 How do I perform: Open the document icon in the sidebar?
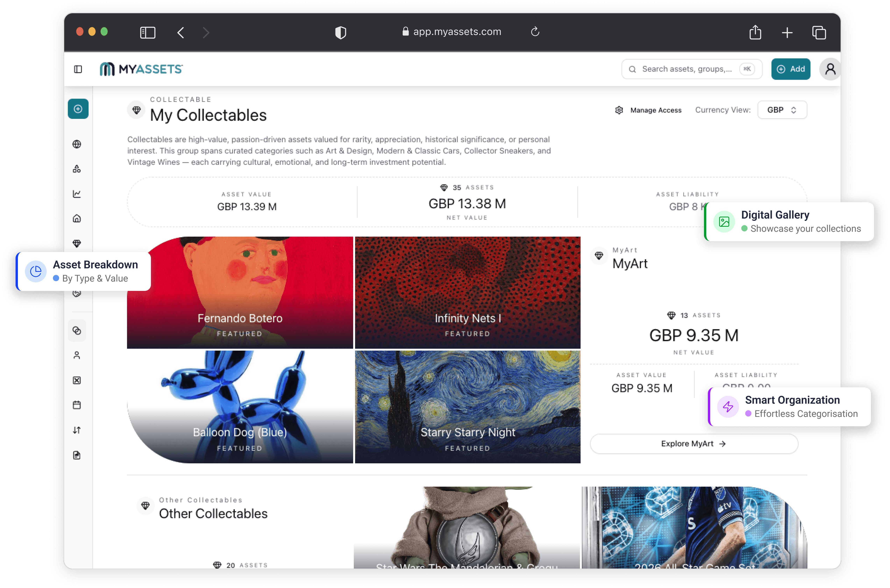pos(77,455)
